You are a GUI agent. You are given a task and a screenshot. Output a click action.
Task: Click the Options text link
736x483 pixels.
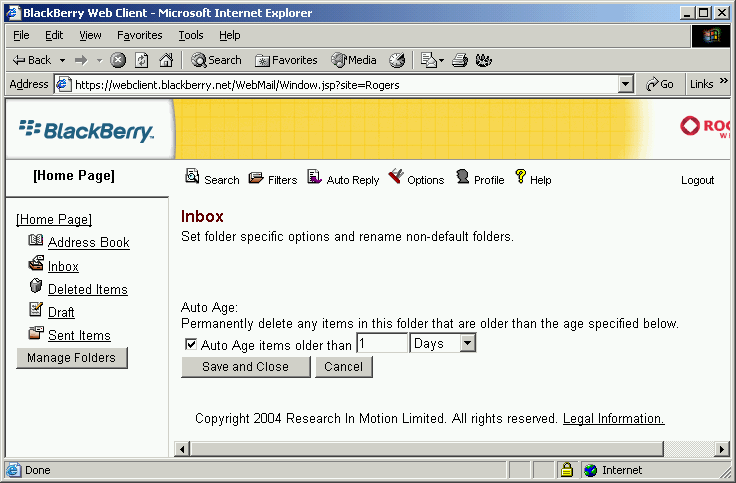pyautogui.click(x=425, y=180)
